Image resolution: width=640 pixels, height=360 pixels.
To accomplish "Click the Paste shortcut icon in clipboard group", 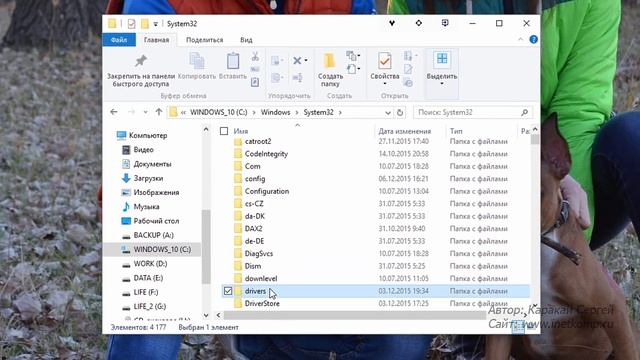I will click(x=255, y=82).
